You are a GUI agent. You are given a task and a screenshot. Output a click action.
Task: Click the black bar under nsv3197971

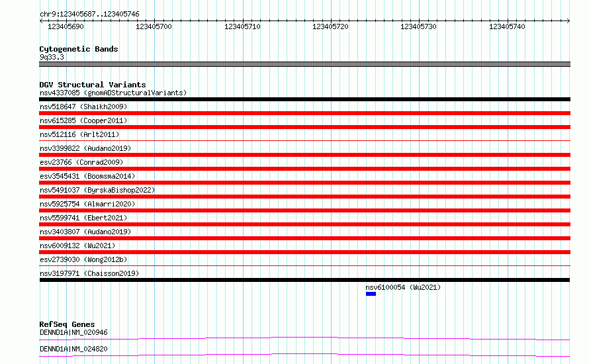tap(304, 280)
